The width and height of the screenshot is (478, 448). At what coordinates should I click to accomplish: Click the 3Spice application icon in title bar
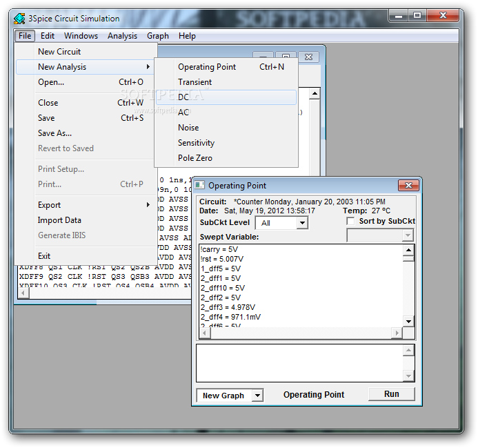19,19
